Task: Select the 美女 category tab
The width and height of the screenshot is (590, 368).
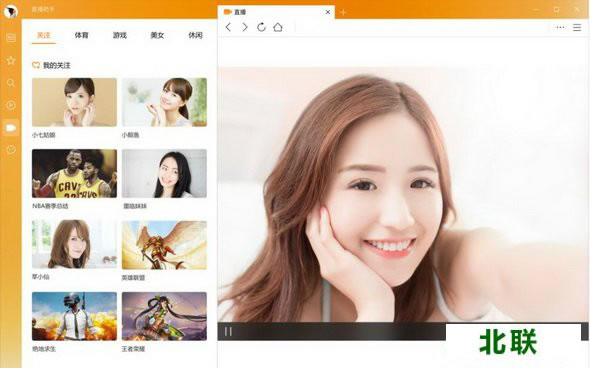Action: (157, 35)
